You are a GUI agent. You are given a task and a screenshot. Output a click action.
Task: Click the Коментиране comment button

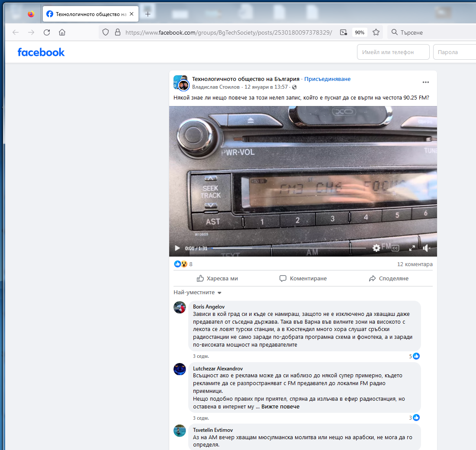(303, 279)
